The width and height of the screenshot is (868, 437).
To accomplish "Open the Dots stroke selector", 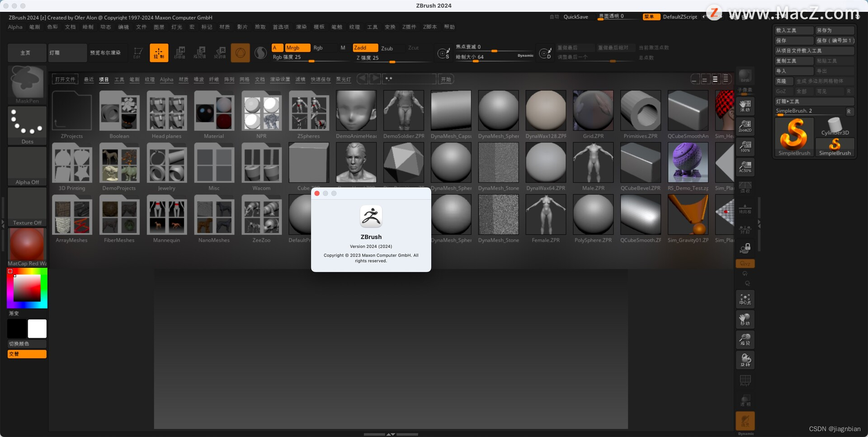I will pyautogui.click(x=27, y=125).
